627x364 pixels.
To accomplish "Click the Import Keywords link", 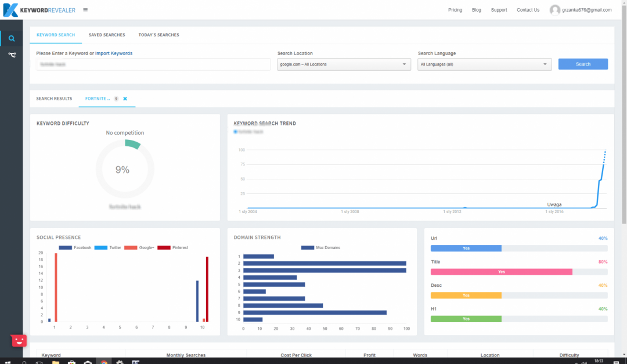I will pos(114,53).
